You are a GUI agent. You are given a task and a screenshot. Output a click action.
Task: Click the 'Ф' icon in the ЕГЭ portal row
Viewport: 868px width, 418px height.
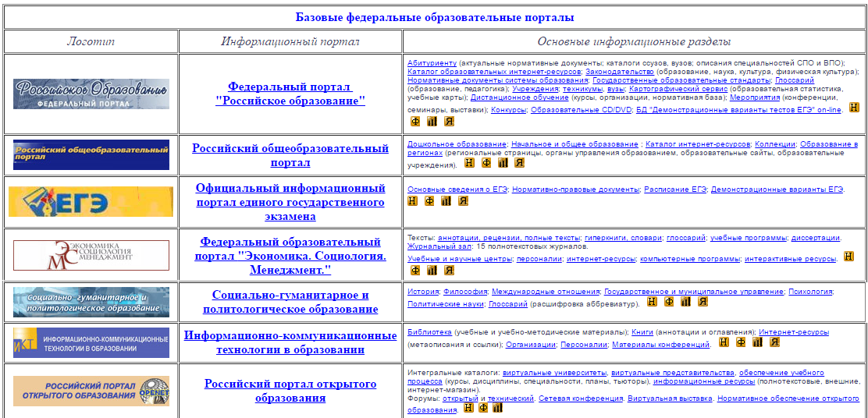429,200
